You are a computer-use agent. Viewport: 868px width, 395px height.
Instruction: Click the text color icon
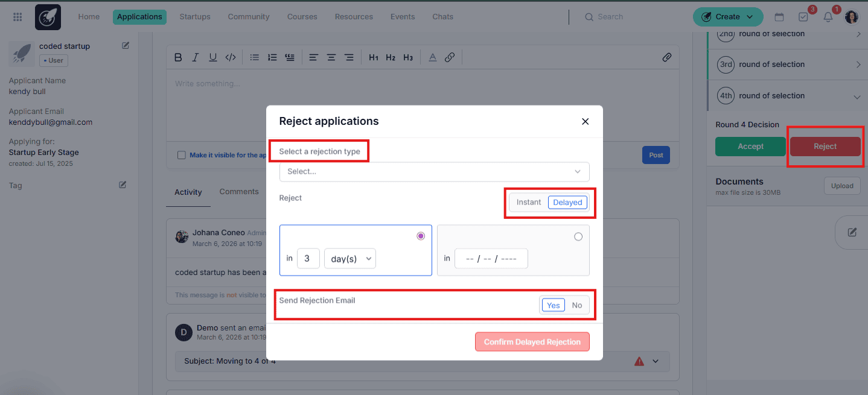tap(432, 57)
